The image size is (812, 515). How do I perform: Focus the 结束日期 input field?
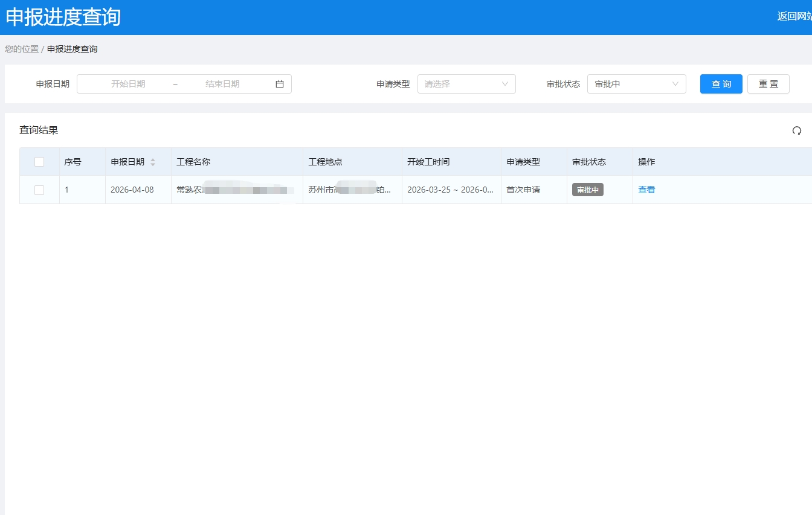point(222,84)
